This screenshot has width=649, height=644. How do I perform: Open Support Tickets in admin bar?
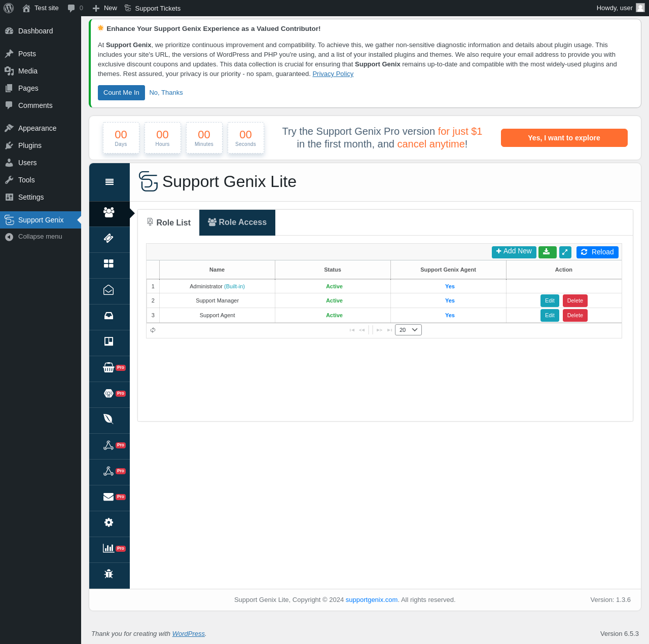tap(152, 8)
